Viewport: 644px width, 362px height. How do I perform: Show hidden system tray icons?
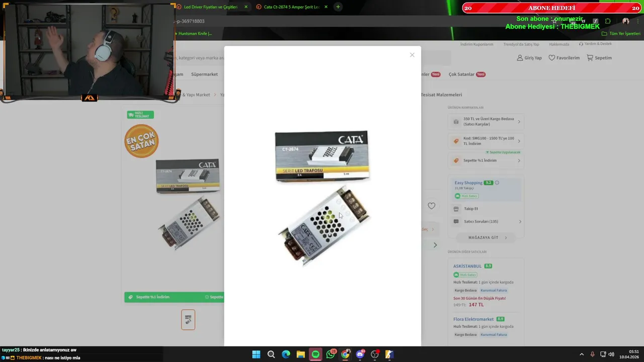point(582,354)
